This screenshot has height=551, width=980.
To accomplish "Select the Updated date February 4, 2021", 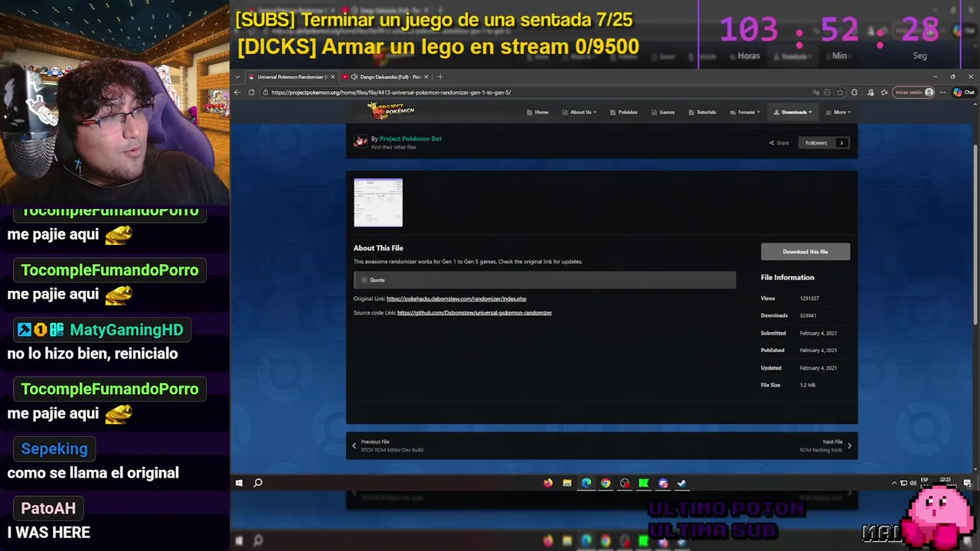I will point(818,368).
